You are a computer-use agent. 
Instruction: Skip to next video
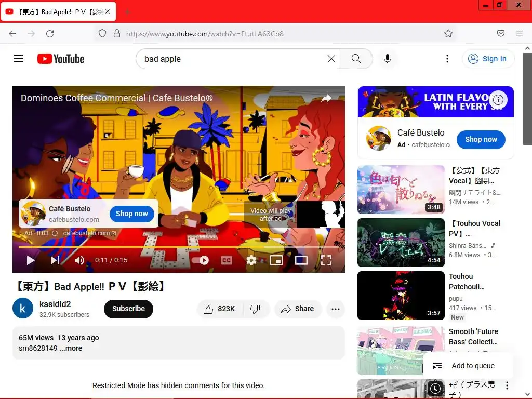click(55, 260)
